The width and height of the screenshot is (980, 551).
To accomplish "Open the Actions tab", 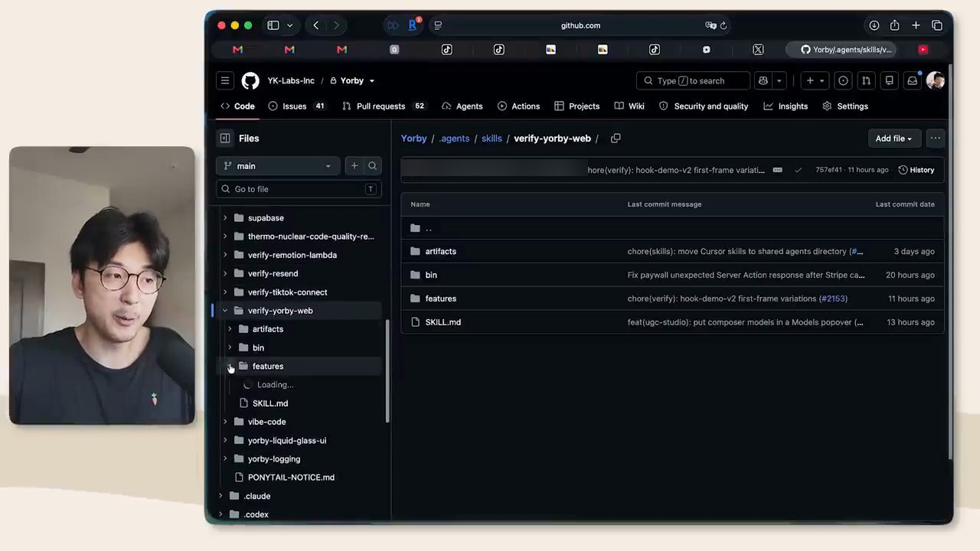I will click(x=518, y=106).
